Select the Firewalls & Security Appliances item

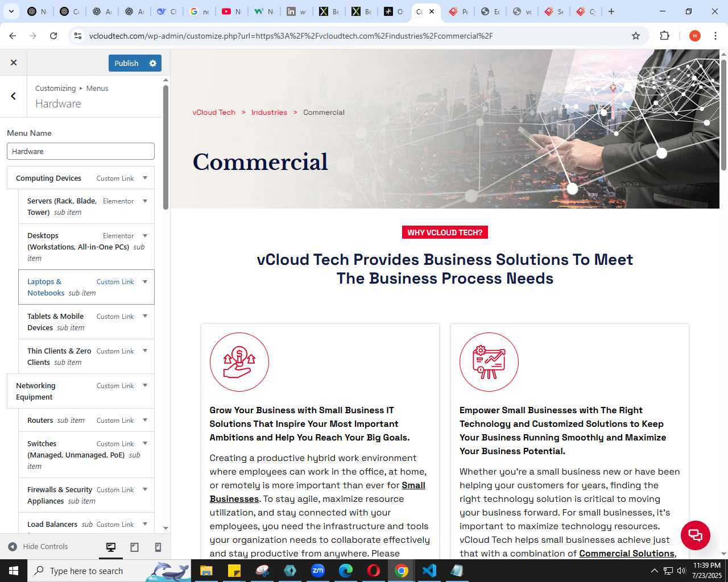(86, 495)
